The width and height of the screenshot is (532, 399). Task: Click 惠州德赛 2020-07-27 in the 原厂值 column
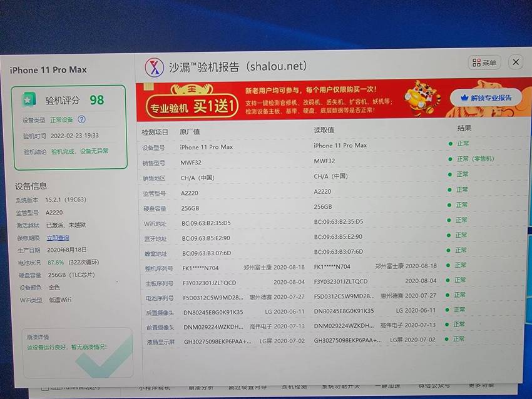(277, 297)
